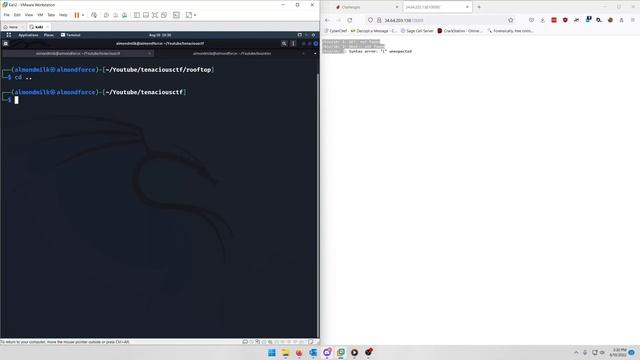Click the terminal search icon

284,43
